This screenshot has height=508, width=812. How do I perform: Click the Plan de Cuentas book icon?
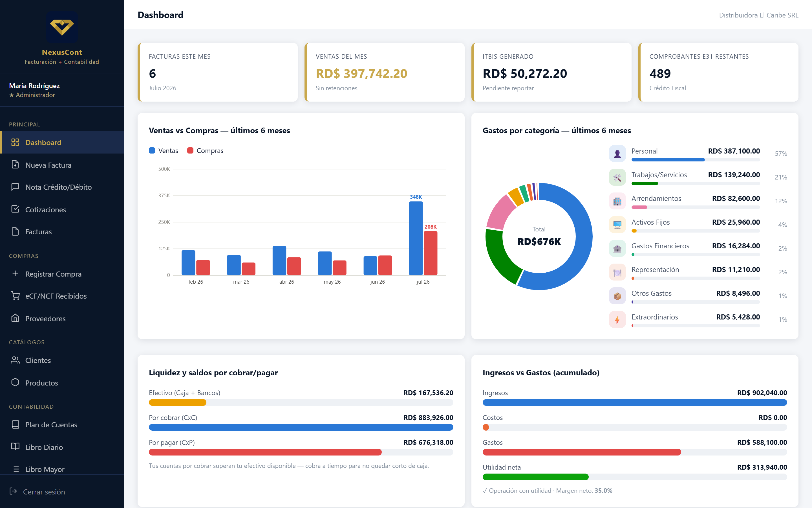pos(15,424)
